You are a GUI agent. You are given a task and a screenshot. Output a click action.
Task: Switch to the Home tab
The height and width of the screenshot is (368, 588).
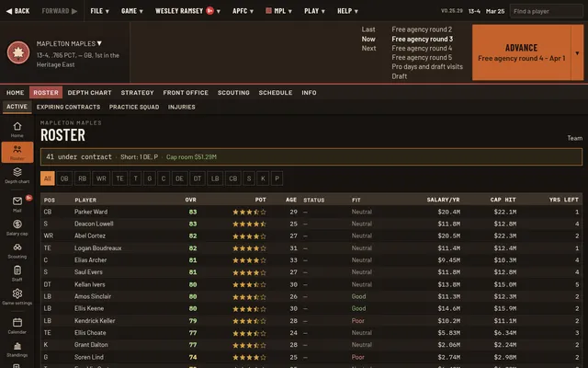pos(15,92)
